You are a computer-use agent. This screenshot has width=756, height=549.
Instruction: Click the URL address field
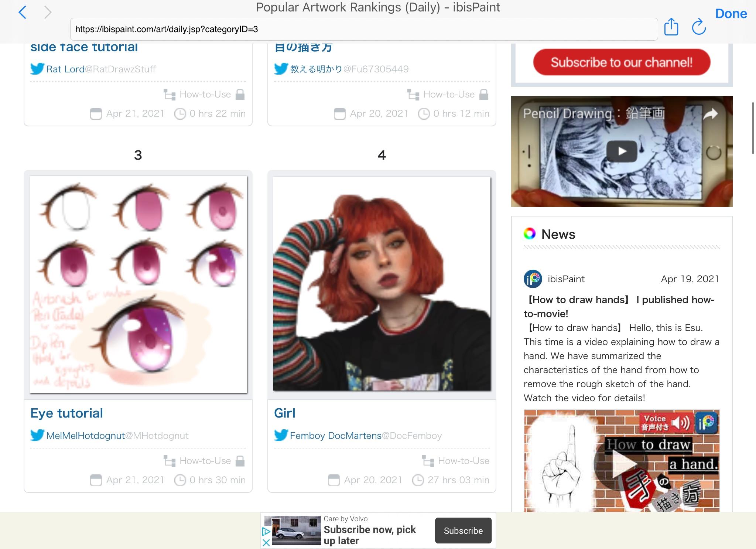point(364,29)
